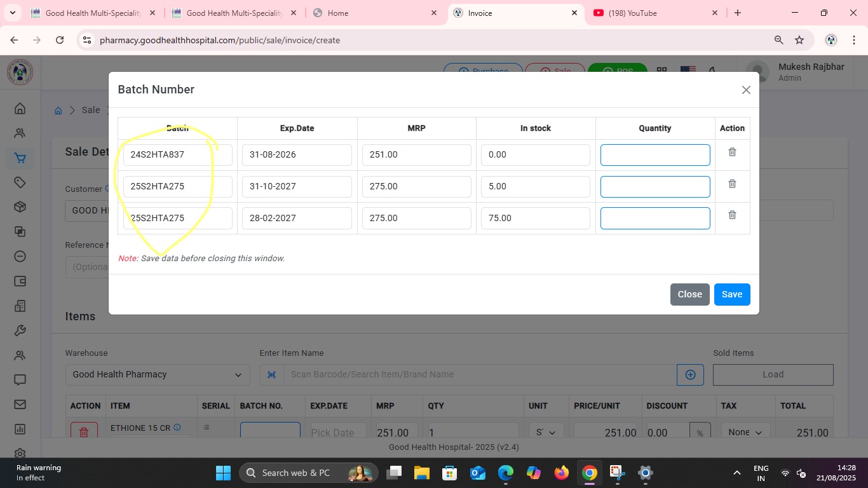The height and width of the screenshot is (488, 868).
Task: Open Home icon in left sidebar
Action: 20,109
